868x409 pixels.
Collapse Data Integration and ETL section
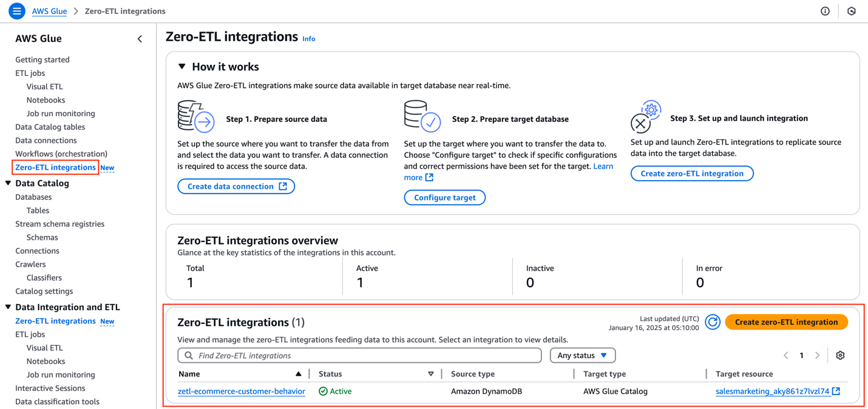pos(8,307)
